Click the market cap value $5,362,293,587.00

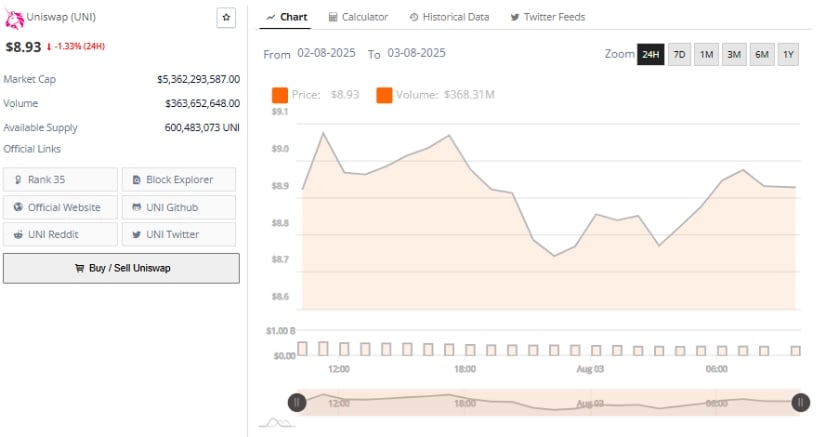(198, 79)
